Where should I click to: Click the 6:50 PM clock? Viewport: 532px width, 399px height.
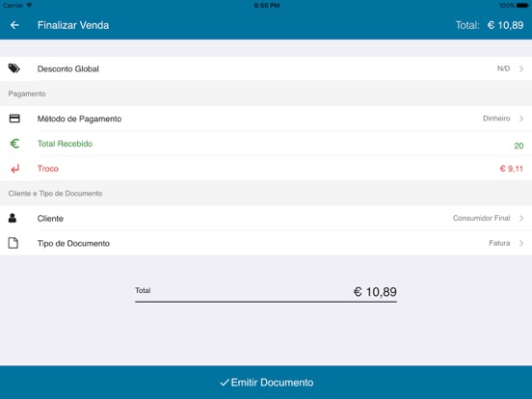[x=267, y=6]
